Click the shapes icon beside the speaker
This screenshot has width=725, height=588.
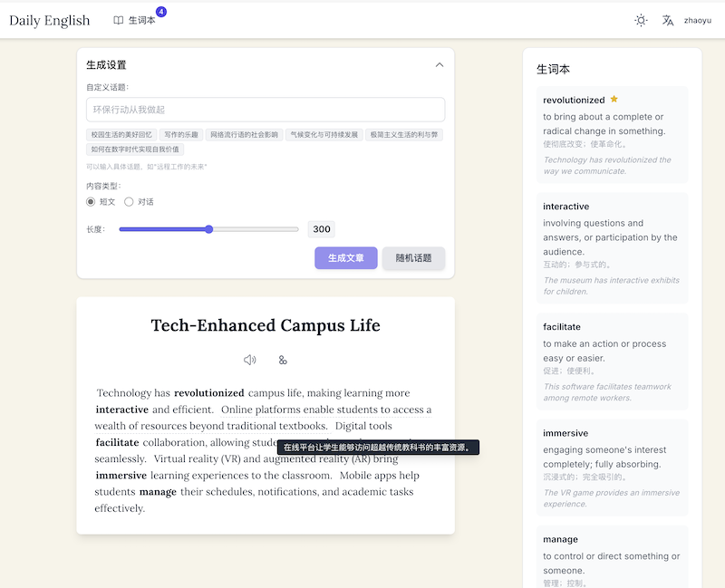(x=283, y=360)
